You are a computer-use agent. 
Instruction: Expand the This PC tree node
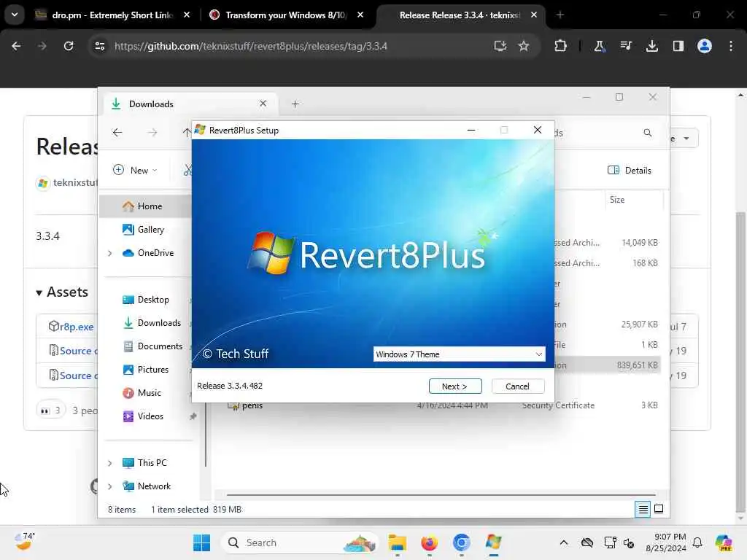(110, 463)
